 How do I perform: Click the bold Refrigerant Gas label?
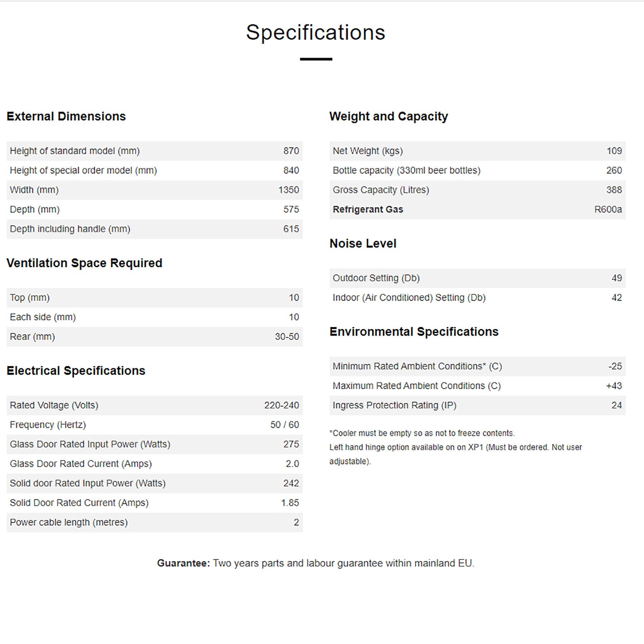[x=368, y=209]
